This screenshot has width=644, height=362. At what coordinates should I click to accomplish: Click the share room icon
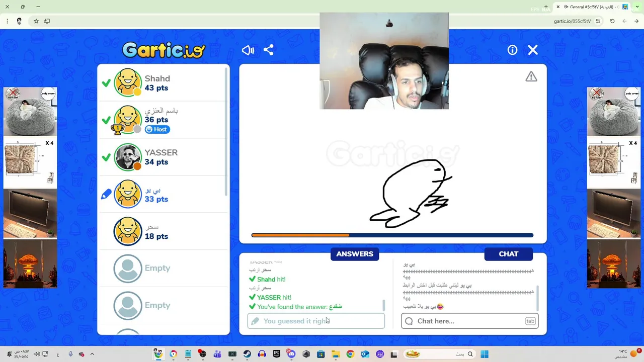(269, 50)
